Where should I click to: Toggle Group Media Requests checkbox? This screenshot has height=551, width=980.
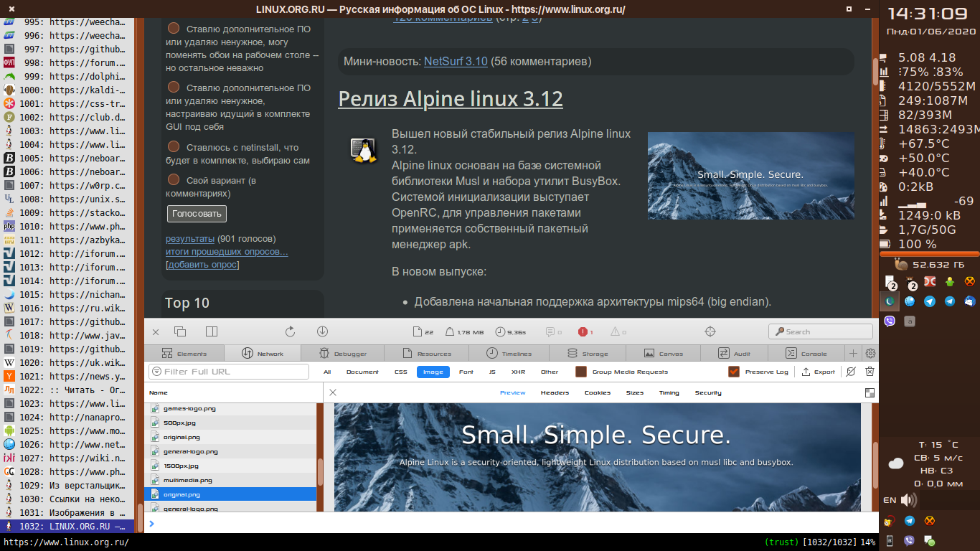tap(581, 372)
